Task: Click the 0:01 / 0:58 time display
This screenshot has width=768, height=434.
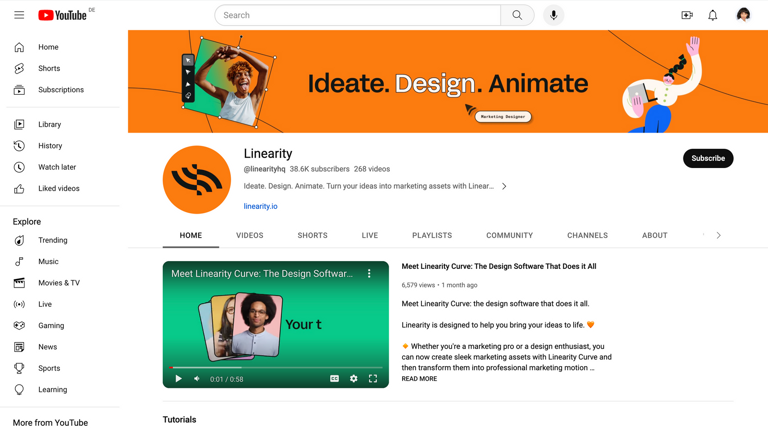Action: click(227, 379)
